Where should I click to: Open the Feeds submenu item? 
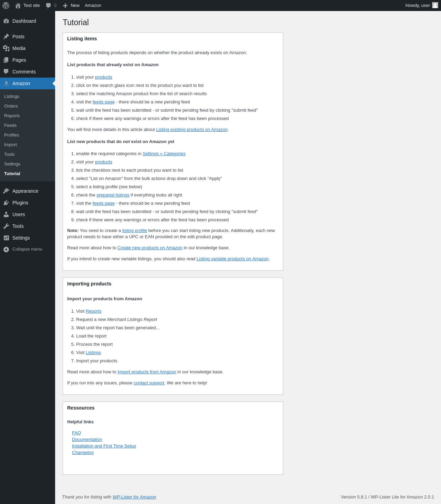10,125
